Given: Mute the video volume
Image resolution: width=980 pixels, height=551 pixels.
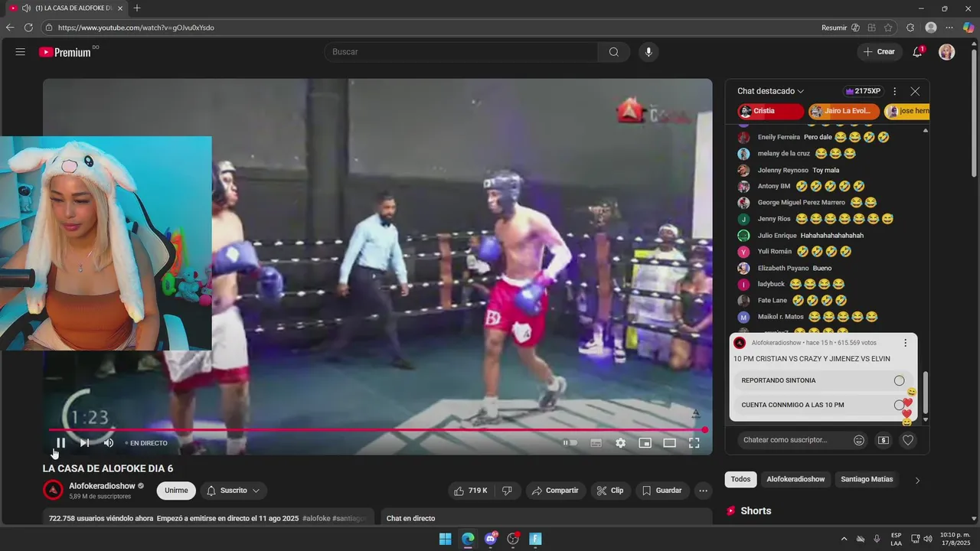Looking at the screenshot, I should tap(109, 443).
